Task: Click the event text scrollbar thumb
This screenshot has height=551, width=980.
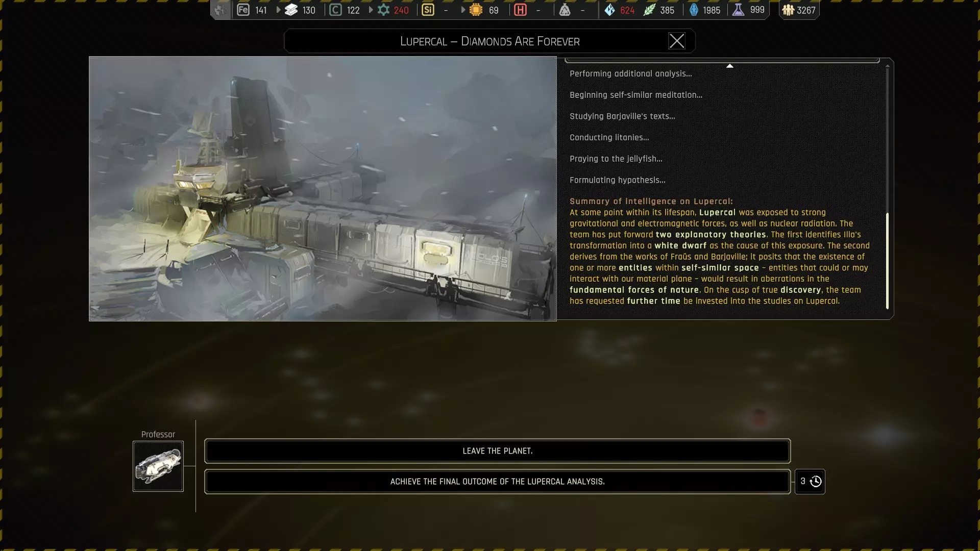Action: (x=887, y=260)
